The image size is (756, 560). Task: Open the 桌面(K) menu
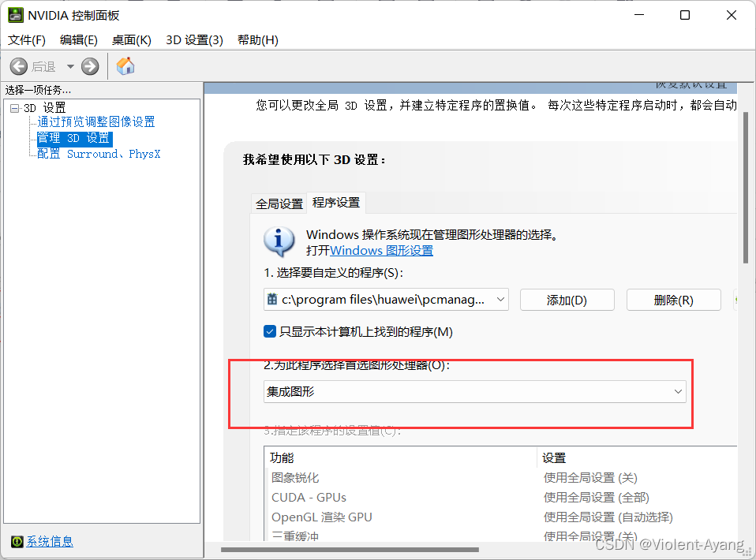131,40
